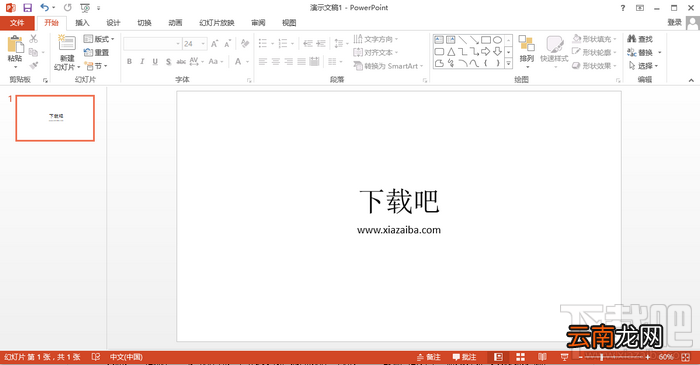This screenshot has height=365, width=700.
Task: Paste from clipboard
Action: tap(15, 52)
